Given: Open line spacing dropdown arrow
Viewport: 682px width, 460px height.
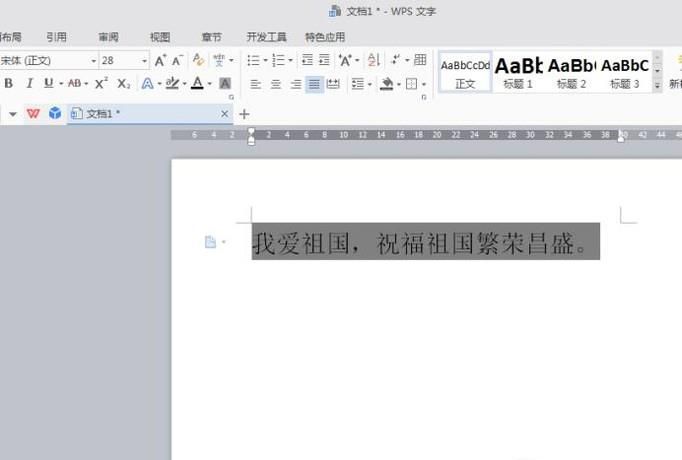Looking at the screenshot, I should (370, 84).
